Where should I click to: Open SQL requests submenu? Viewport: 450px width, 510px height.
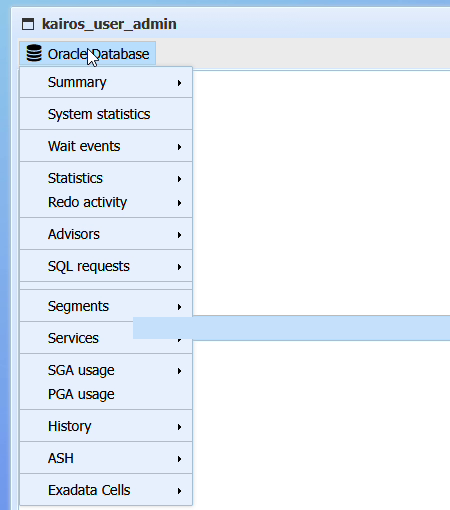(106, 266)
